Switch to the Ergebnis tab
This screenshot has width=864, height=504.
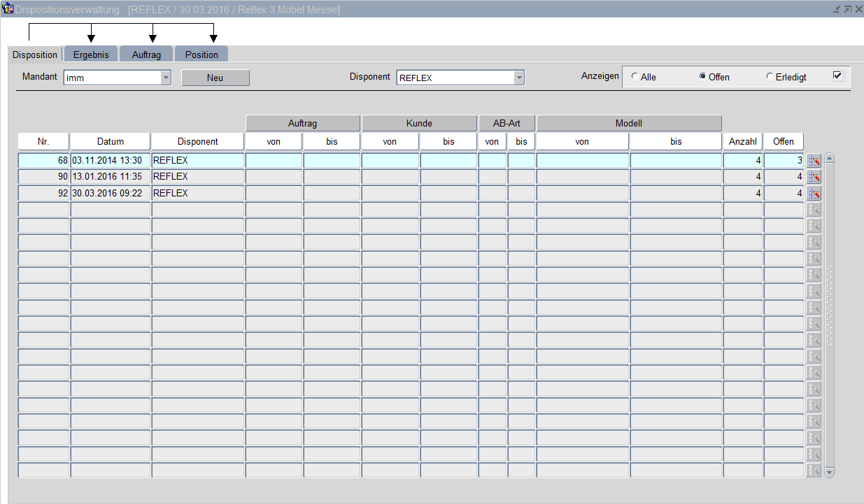click(91, 55)
